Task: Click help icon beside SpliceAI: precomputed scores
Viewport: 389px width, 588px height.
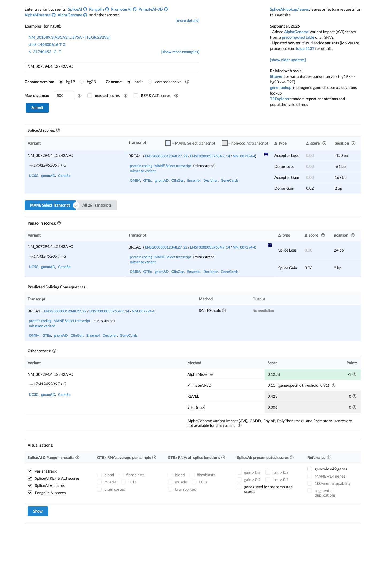Action: 292,458
